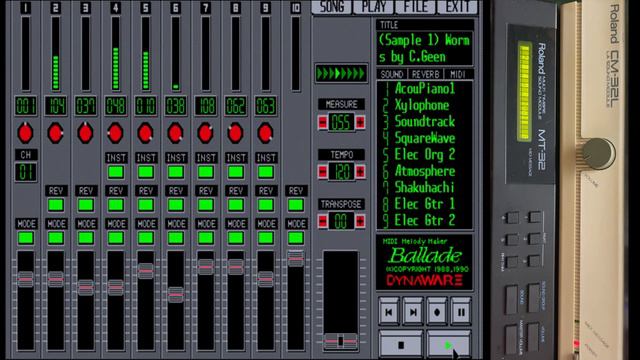Click the red pan knob on channel 8
This screenshot has width=640, height=360.
pos(236,133)
